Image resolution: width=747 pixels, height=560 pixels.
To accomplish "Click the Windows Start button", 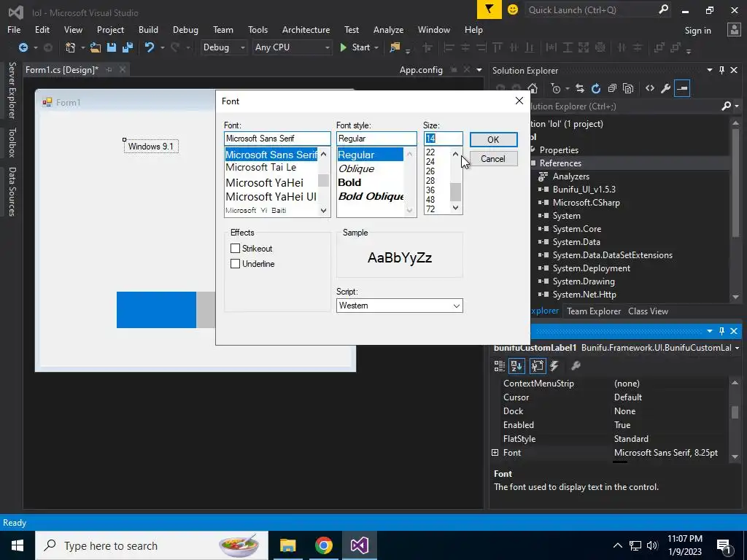I will coord(18,545).
